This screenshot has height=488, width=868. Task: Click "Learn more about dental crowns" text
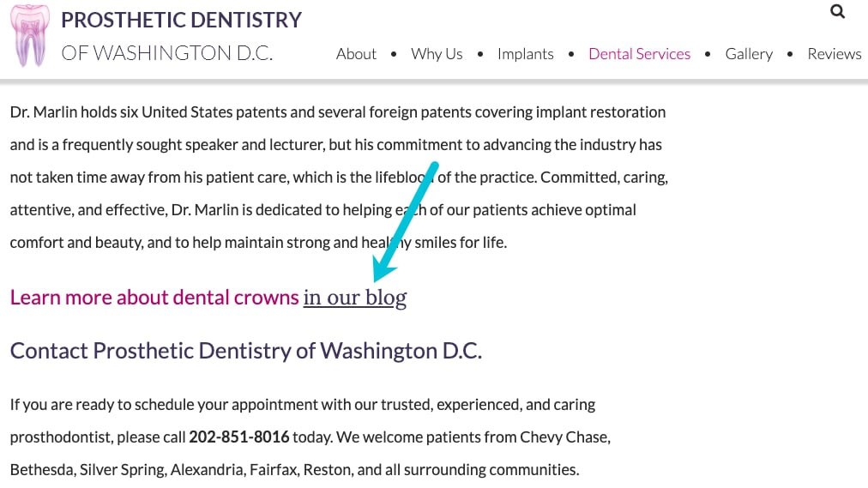154,298
